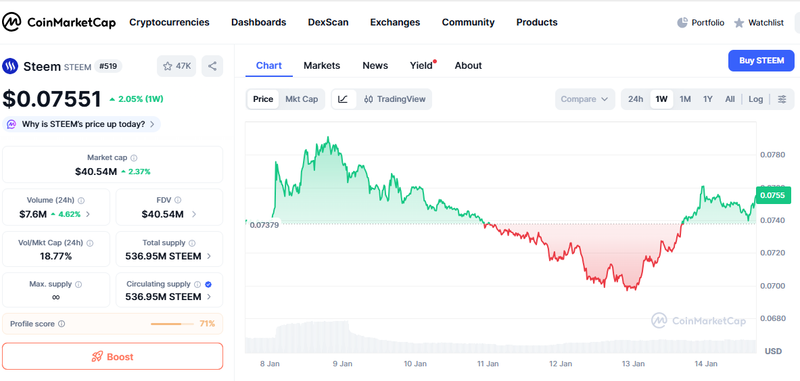Click the FDV info icon
Viewport: 800px width, 381px height.
pyautogui.click(x=178, y=200)
